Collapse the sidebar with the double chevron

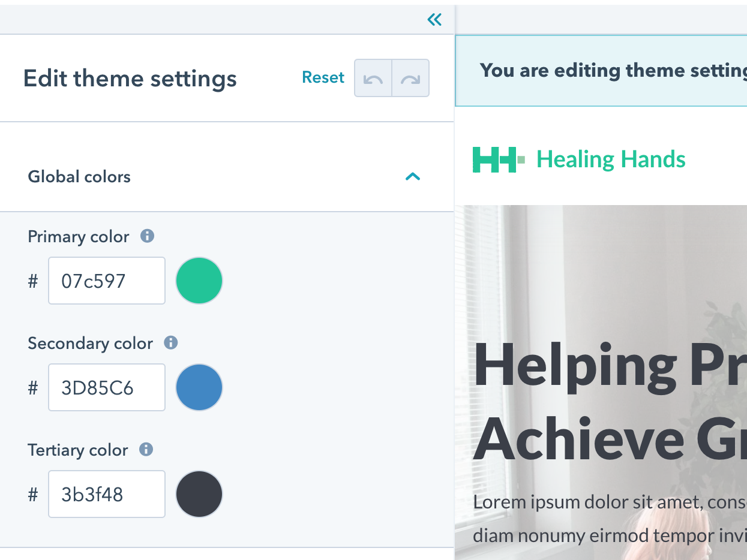click(x=434, y=20)
